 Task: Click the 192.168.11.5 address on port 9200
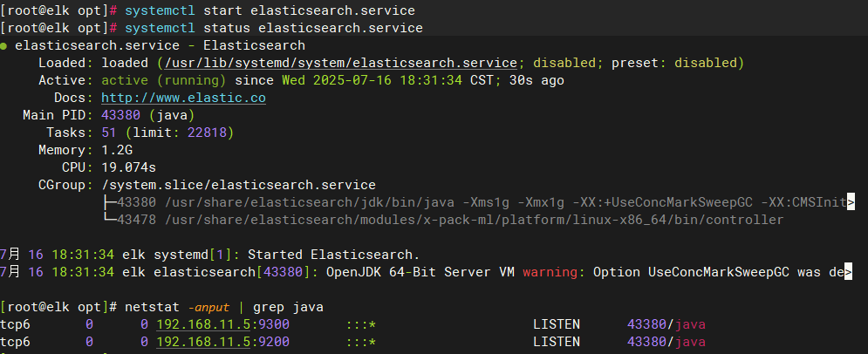[x=203, y=343]
